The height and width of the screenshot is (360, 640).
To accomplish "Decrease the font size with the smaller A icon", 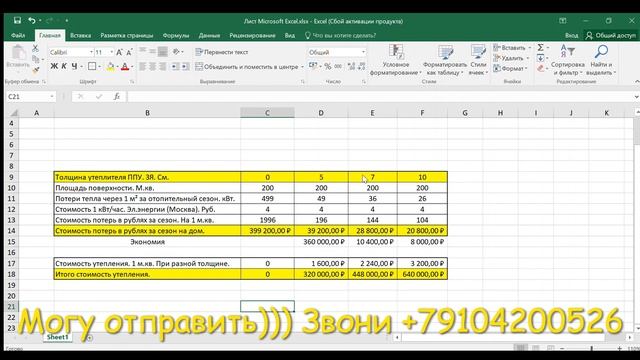I will click(129, 52).
